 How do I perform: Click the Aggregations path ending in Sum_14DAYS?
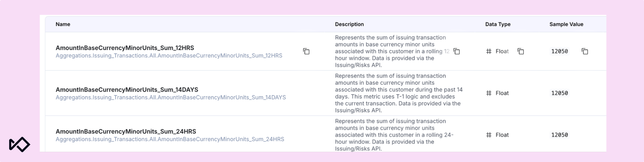pos(171,97)
